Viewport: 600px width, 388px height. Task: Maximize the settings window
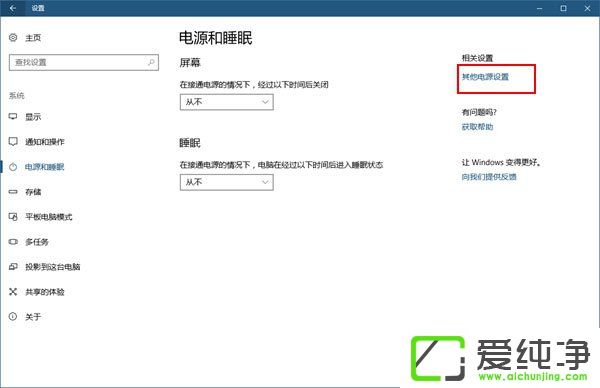563,8
